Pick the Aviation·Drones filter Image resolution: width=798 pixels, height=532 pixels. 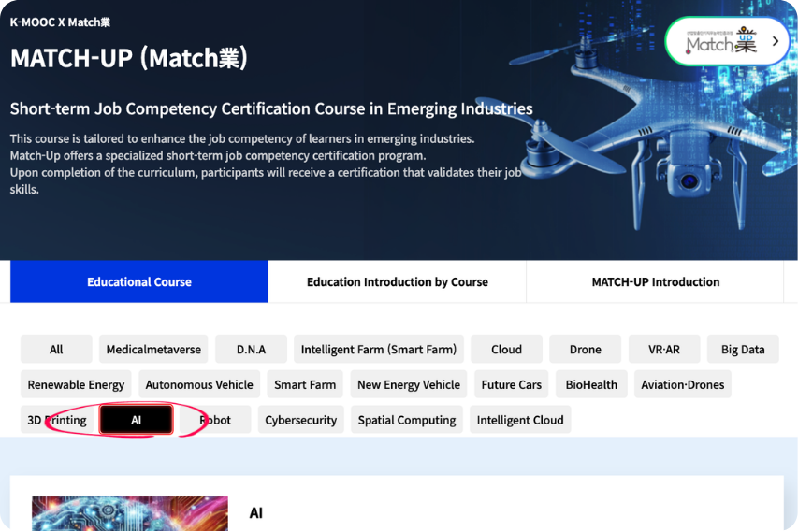point(683,384)
